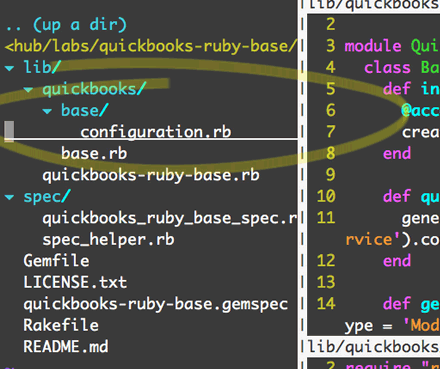Open the Rakefile entry

[61, 326]
